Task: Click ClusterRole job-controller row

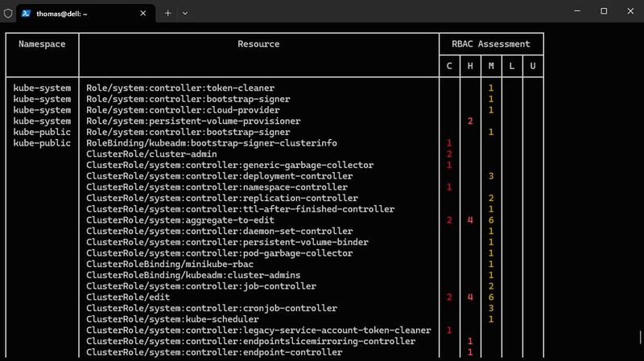Action: [201, 286]
